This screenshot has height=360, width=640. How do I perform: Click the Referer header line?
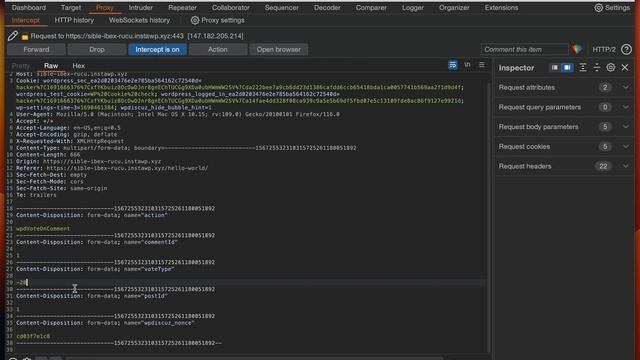coord(112,168)
